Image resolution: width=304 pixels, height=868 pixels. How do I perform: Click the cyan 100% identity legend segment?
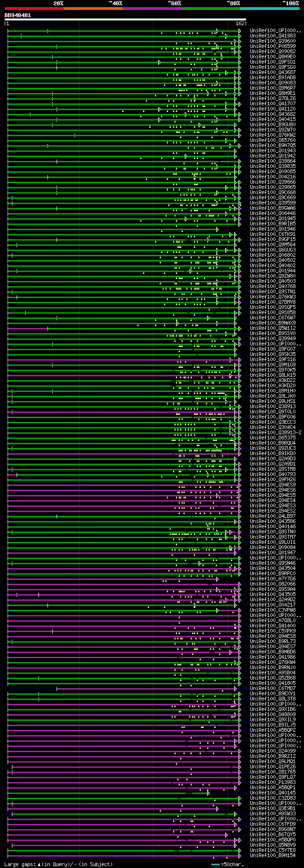pyautogui.click(x=270, y=9)
